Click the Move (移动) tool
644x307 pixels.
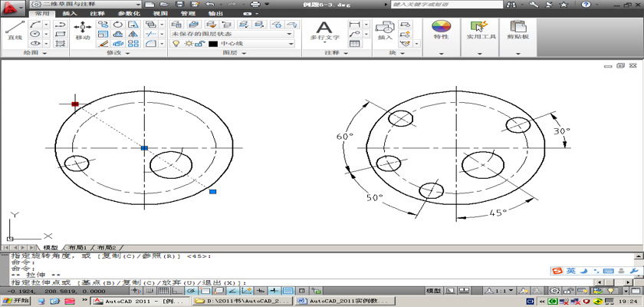point(82,29)
